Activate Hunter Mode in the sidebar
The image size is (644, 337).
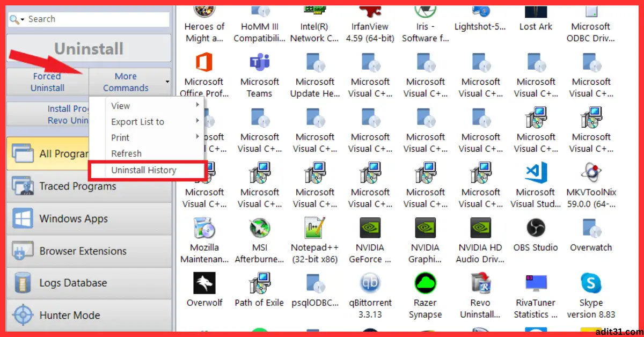pos(89,315)
